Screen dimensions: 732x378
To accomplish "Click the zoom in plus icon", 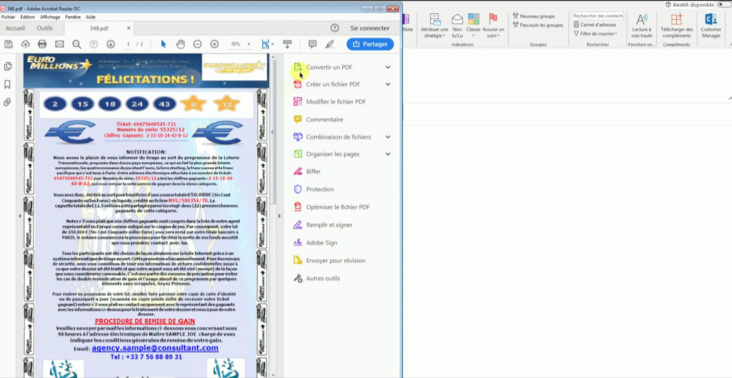I will 214,44.
